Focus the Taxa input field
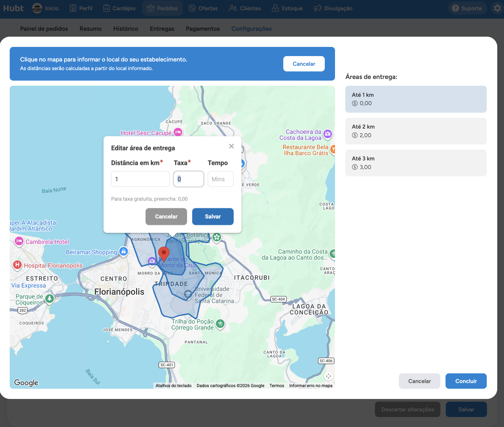504x427 pixels. tap(189, 179)
